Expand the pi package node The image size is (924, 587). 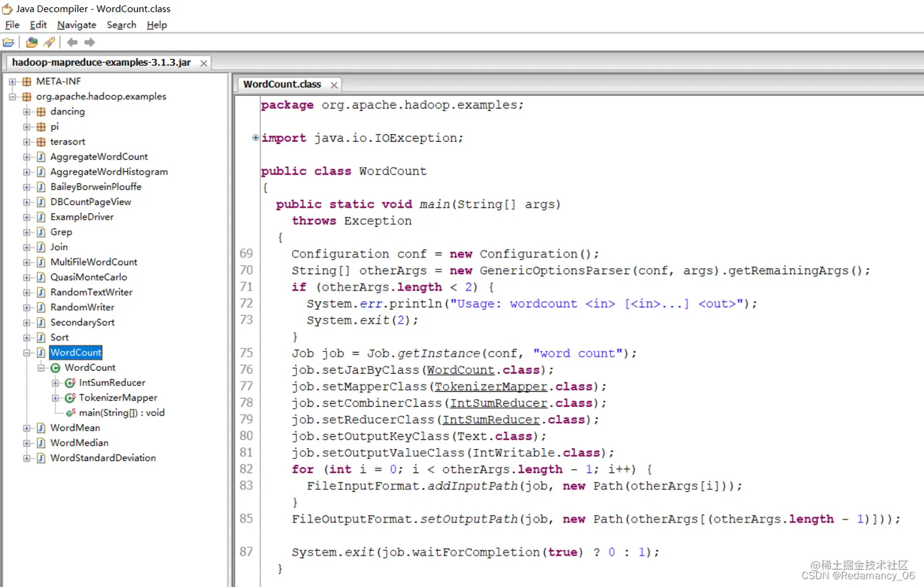27,127
